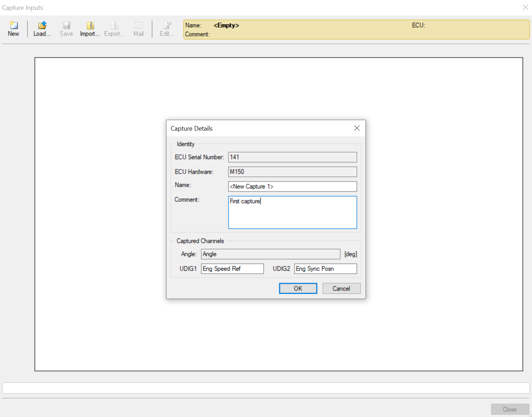Click the New capture toolbar icon
The width and height of the screenshot is (532, 417).
tap(14, 26)
